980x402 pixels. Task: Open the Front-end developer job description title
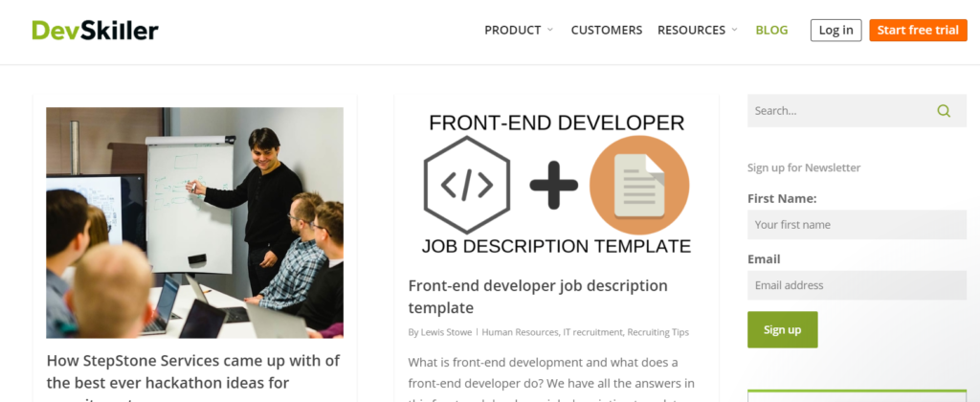[537, 297]
